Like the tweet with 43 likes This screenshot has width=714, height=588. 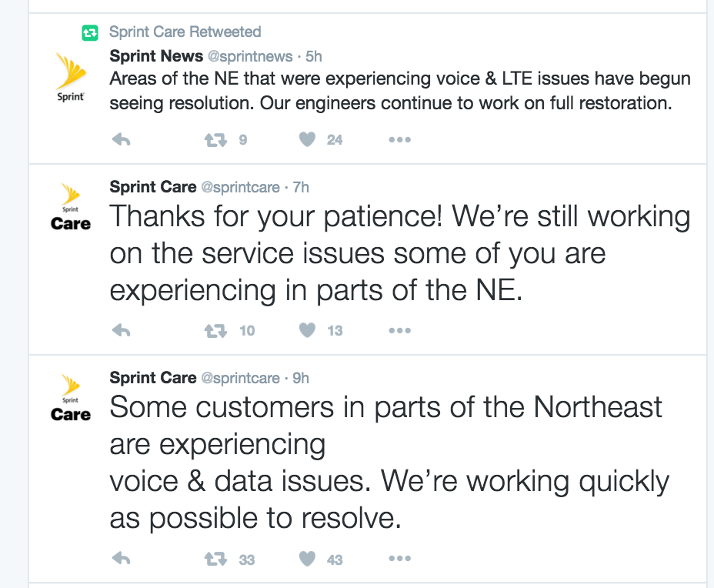pos(308,560)
